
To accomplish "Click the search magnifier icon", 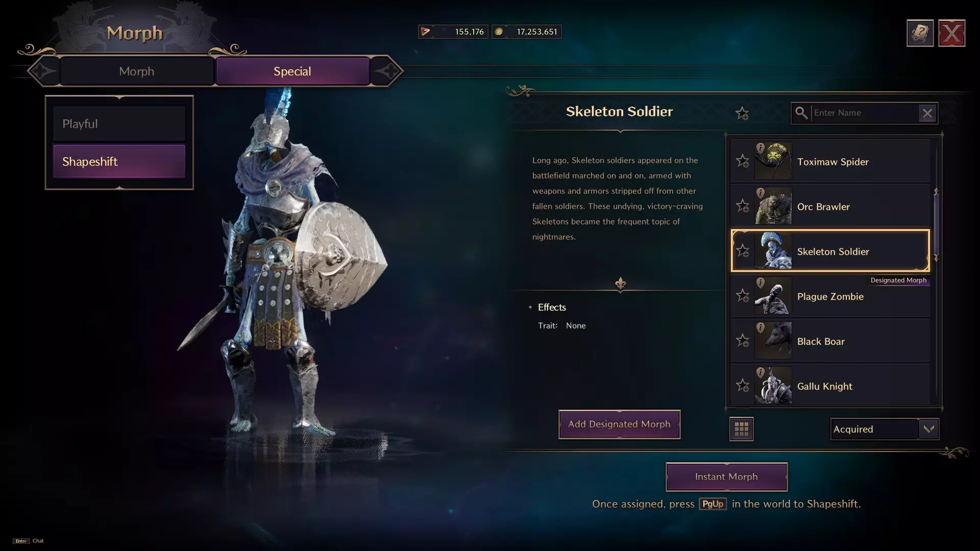I will [801, 113].
